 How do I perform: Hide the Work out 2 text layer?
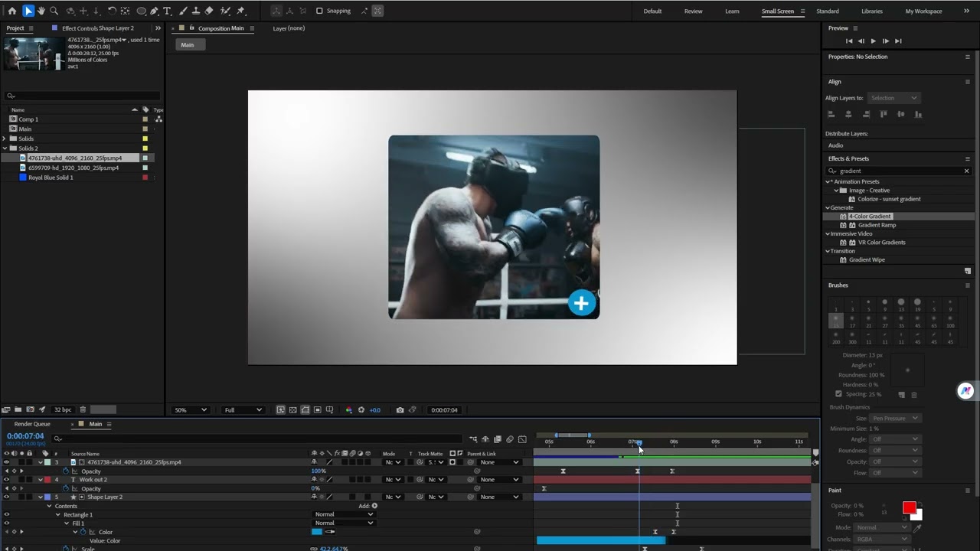tap(7, 480)
